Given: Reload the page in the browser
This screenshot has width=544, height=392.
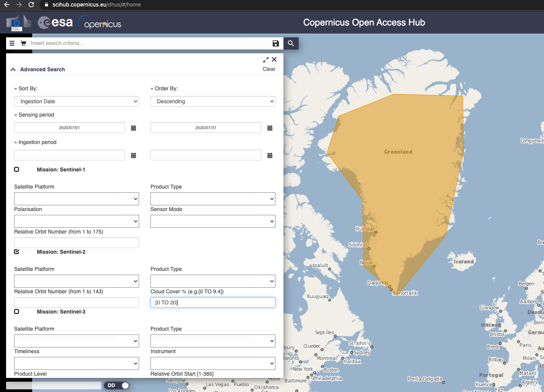Looking at the screenshot, I should 31,5.
